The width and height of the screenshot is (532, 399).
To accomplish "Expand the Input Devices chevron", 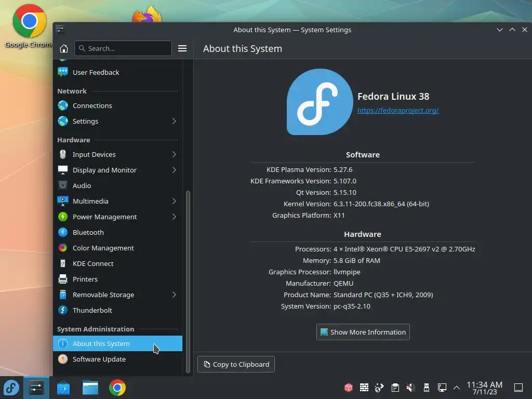I will click(x=174, y=154).
